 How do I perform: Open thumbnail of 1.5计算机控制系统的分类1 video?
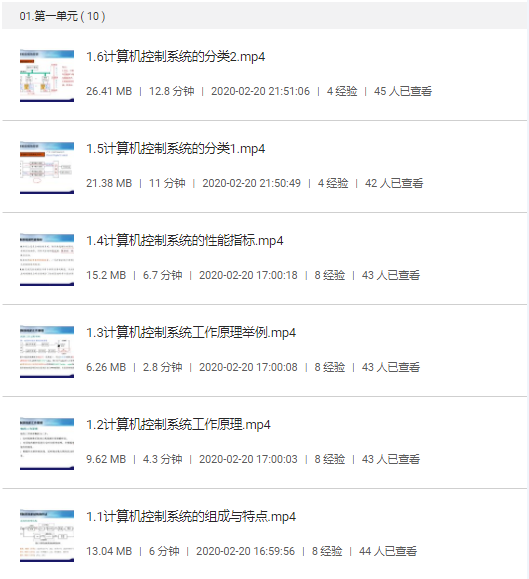pos(47,168)
